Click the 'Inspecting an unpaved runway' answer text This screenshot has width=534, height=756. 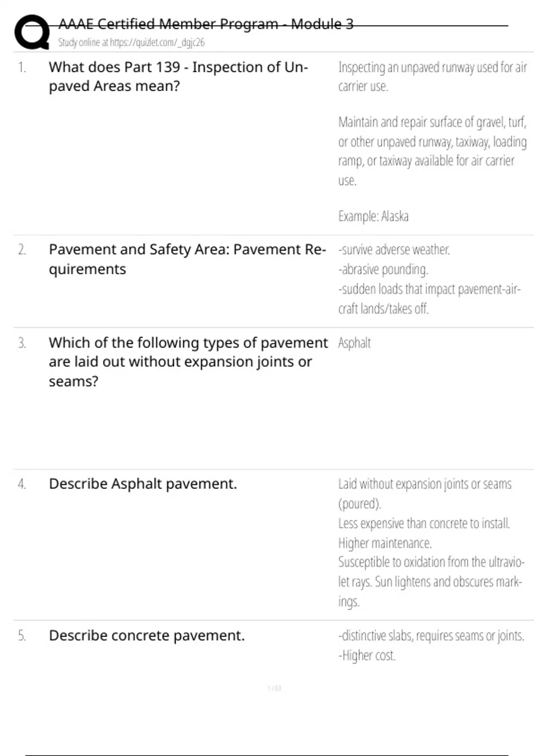432,76
